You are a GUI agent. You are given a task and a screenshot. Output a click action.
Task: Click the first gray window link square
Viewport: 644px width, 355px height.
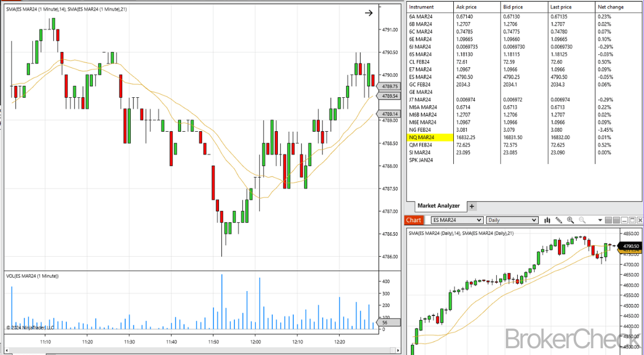(x=609, y=220)
